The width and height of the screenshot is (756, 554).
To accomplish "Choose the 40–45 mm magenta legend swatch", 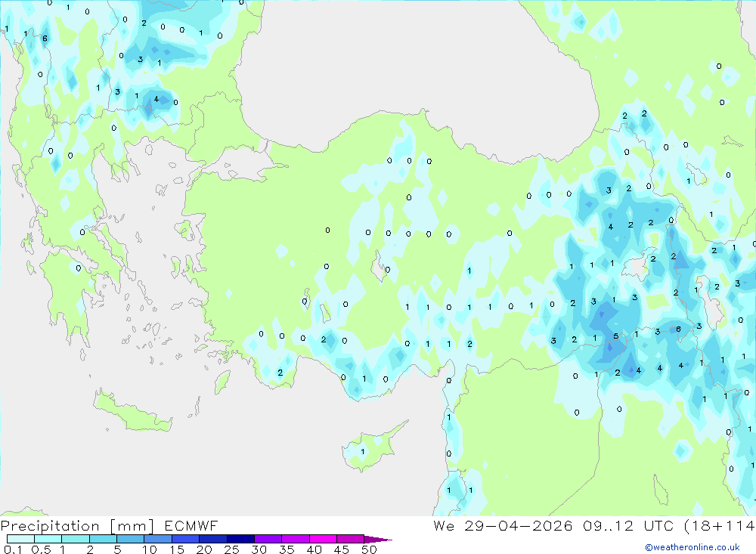I will 323,539.
